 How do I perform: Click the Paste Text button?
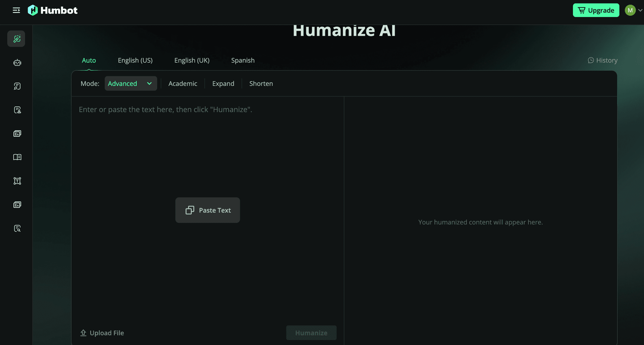[208, 210]
